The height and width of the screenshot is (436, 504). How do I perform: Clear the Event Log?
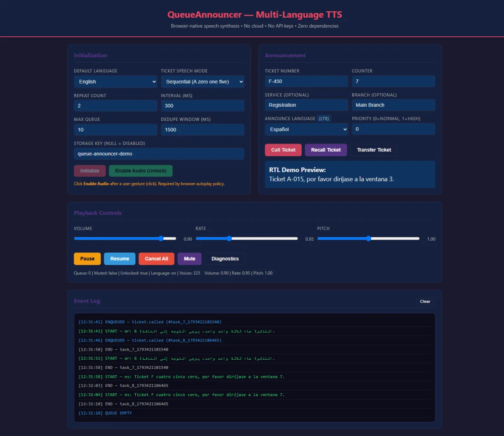point(425,302)
